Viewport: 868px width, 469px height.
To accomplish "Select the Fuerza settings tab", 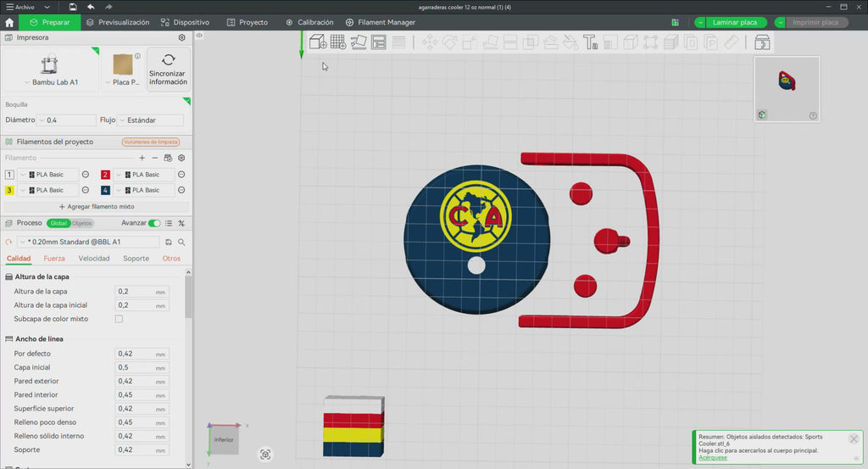I will tap(54, 259).
